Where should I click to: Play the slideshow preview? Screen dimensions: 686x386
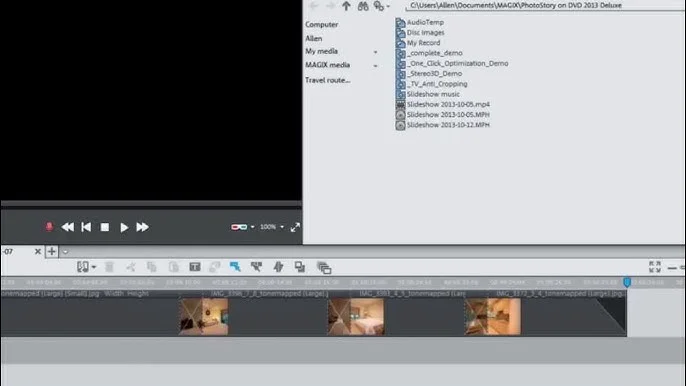point(124,227)
